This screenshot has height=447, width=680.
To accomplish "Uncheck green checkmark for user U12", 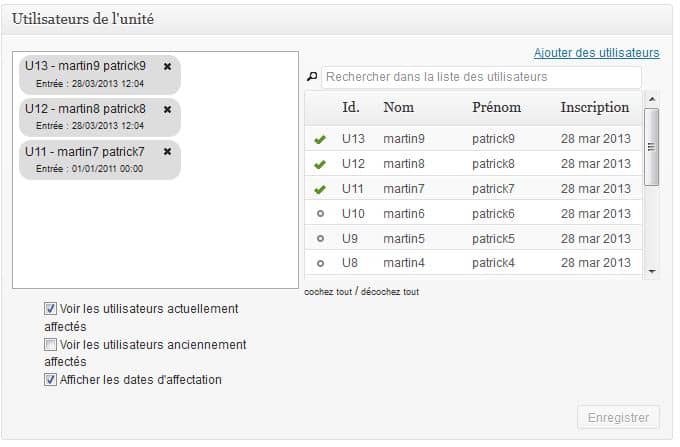I will [320, 164].
